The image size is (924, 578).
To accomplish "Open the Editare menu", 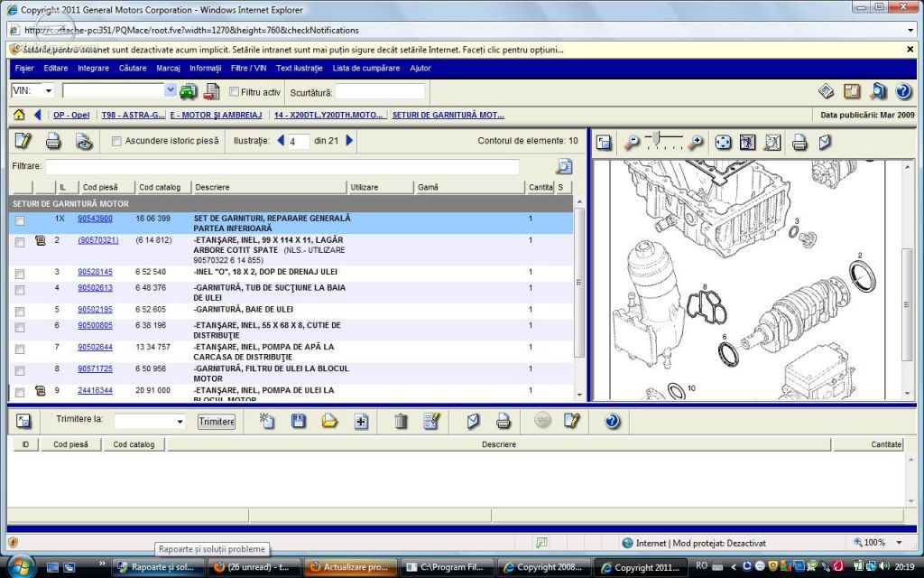I will 55,69.
